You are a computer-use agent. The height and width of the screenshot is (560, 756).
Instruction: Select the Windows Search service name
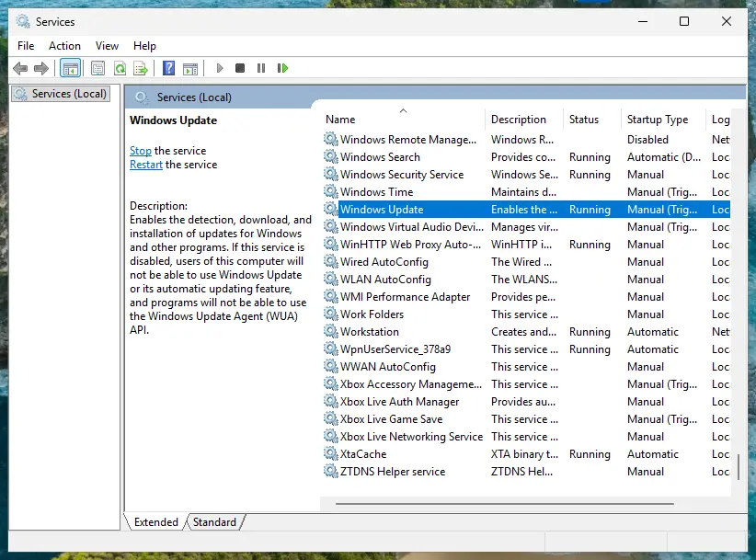pyautogui.click(x=380, y=157)
